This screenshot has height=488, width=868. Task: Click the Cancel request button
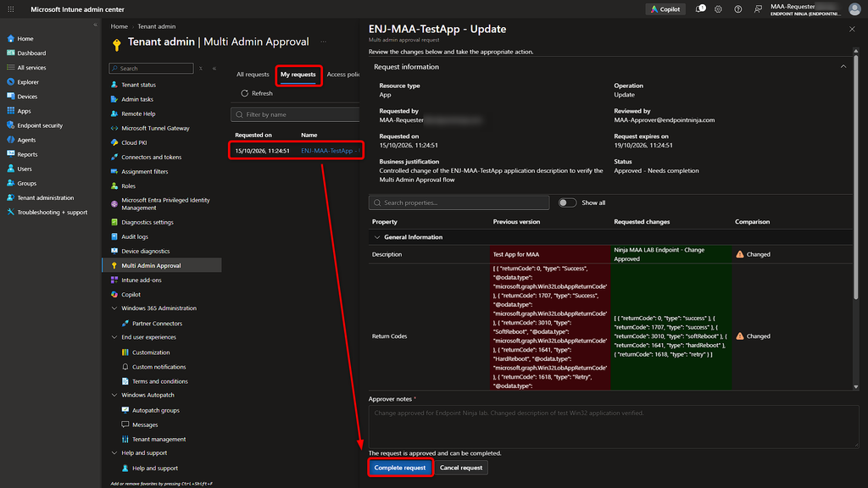tap(460, 468)
